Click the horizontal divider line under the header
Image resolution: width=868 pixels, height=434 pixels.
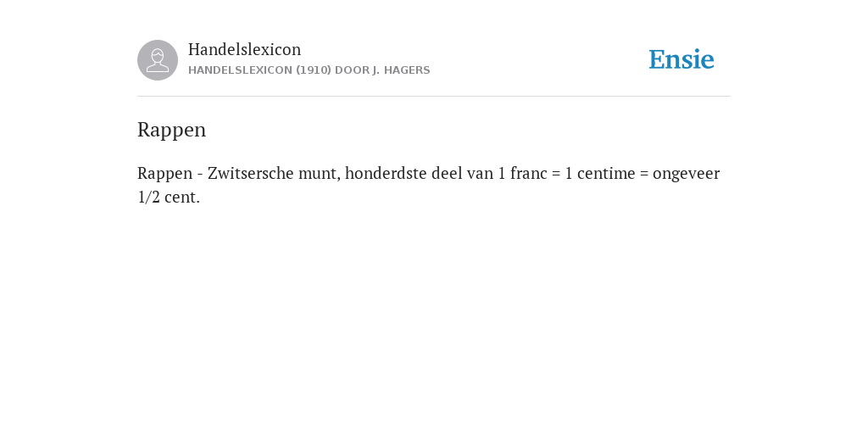(434, 97)
